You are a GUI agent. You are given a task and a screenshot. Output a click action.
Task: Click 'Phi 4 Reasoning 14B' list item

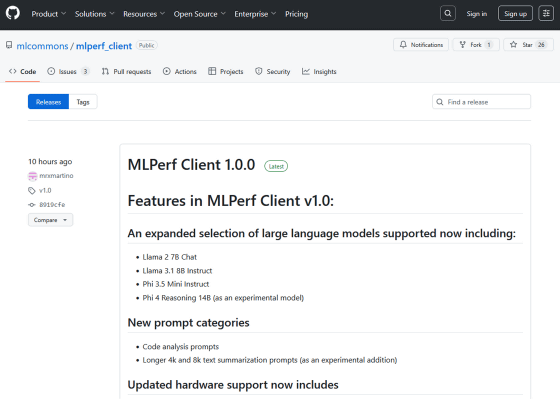pos(223,298)
